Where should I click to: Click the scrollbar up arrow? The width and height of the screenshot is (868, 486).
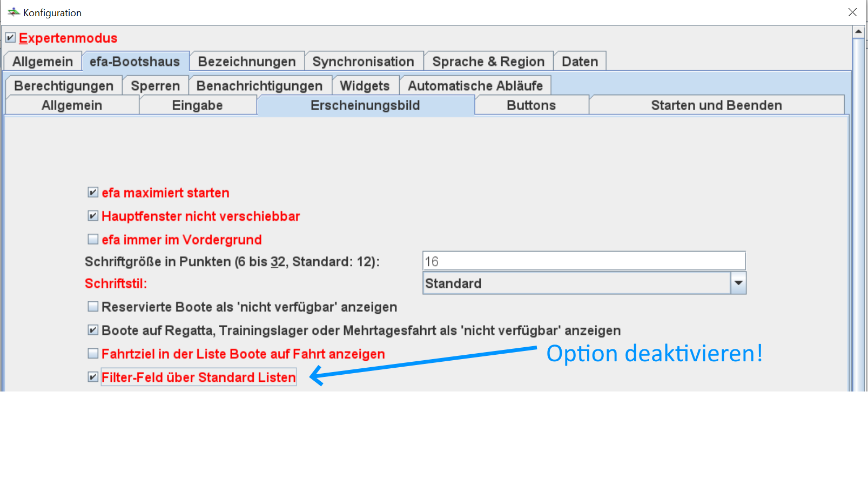(x=858, y=32)
